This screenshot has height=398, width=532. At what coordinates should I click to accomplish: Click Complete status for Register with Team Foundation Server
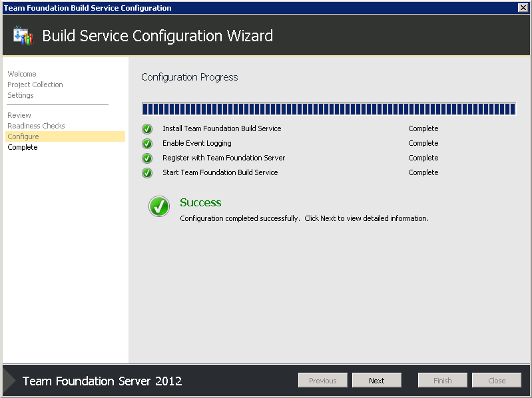(x=423, y=158)
